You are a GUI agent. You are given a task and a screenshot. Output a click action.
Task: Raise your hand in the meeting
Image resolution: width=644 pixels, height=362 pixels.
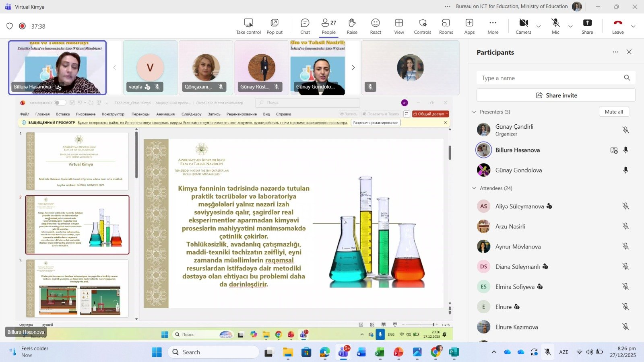(x=352, y=26)
